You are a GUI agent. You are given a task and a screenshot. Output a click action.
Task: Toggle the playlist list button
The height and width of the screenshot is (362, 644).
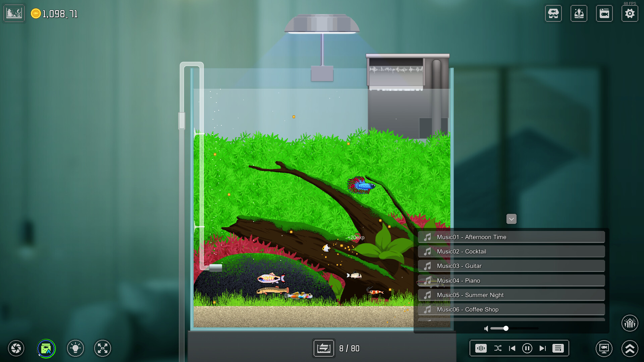[x=558, y=349]
